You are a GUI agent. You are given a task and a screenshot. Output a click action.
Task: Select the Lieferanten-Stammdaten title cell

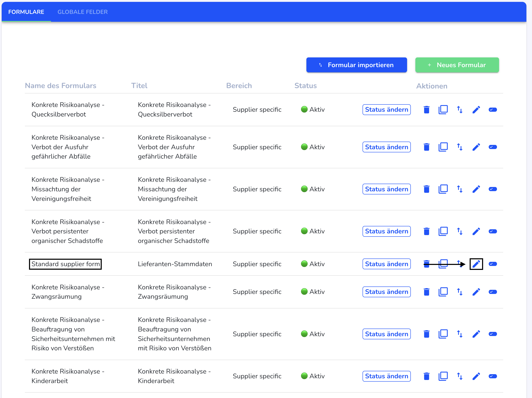[175, 264]
